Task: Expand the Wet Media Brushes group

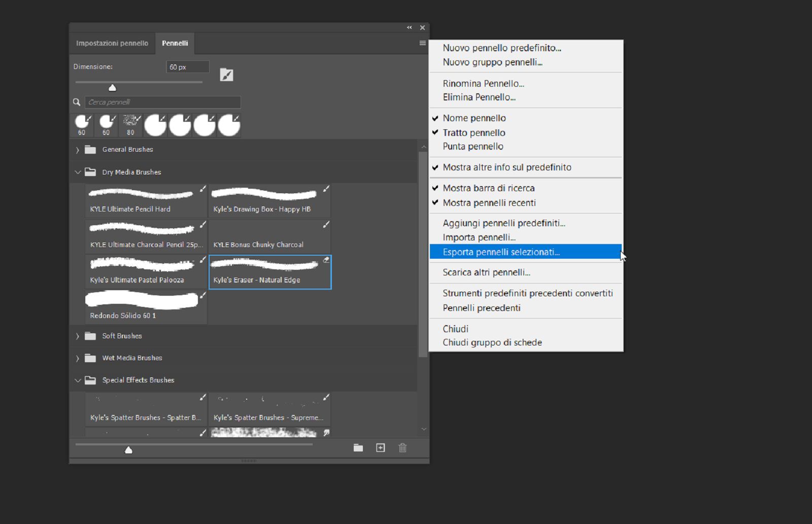Action: pos(78,359)
